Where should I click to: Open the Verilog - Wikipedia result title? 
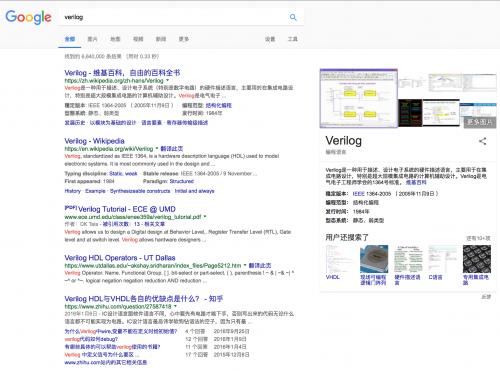click(x=94, y=141)
